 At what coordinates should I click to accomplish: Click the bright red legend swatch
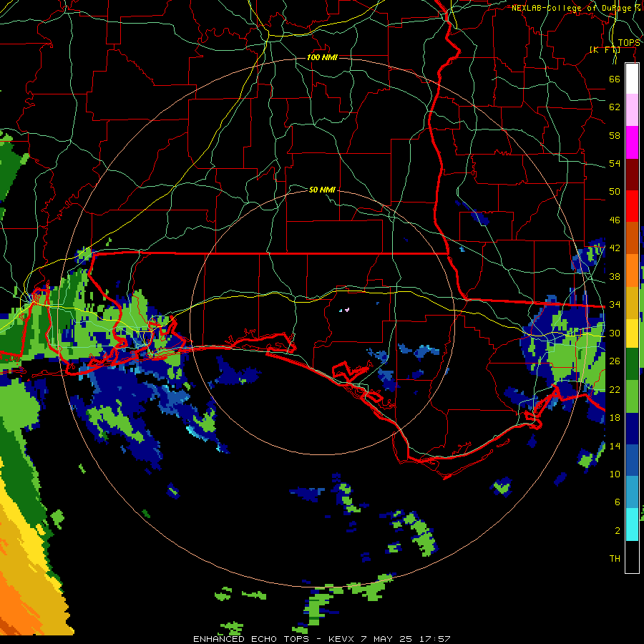tap(632, 206)
